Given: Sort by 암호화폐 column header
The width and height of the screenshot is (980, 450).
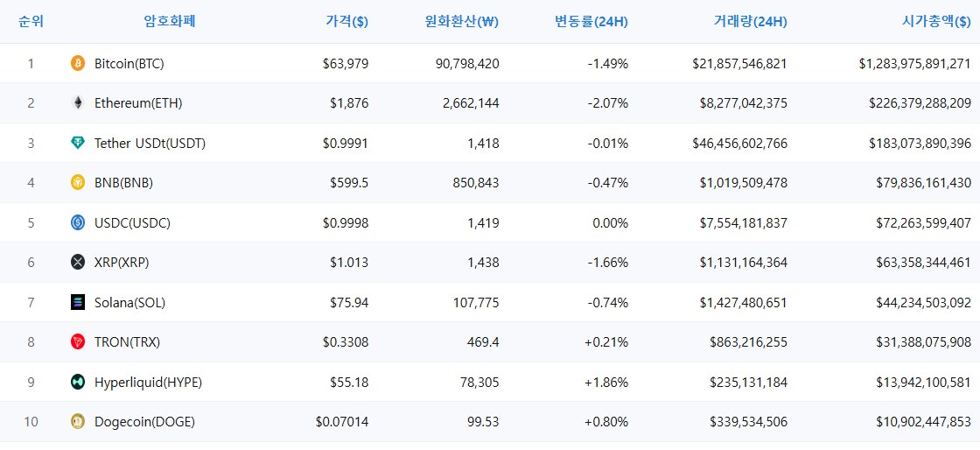Looking at the screenshot, I should coord(170,21).
